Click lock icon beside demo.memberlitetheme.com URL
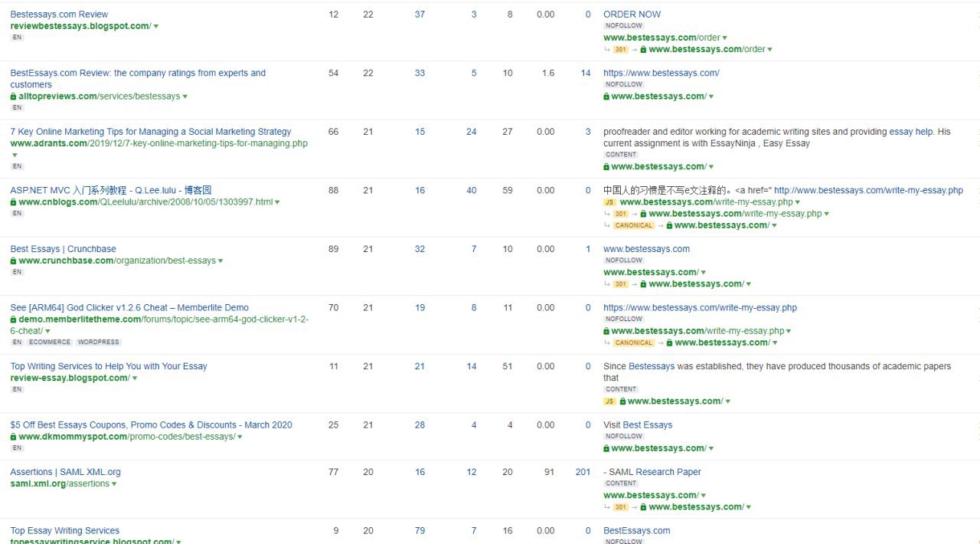The height and width of the screenshot is (544, 980). pos(13,320)
